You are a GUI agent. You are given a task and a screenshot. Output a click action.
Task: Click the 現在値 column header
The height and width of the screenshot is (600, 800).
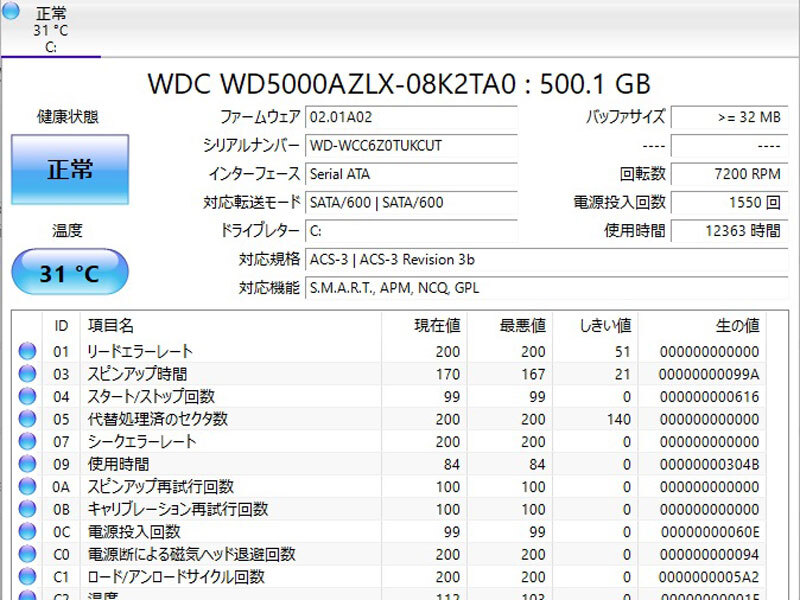point(424,326)
